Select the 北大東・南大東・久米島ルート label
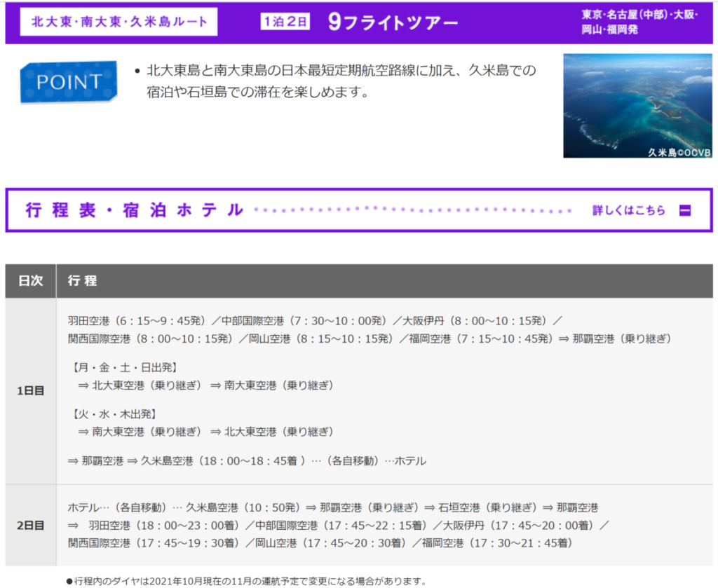 (x=118, y=22)
